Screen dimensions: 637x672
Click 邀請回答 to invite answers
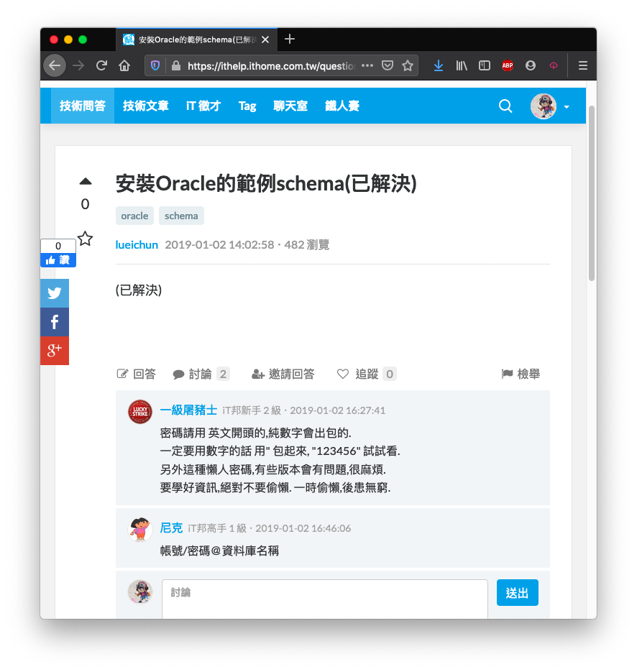[283, 374]
